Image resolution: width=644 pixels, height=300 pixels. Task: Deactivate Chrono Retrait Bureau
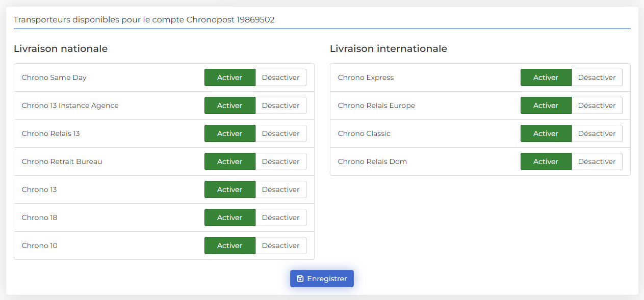281,161
